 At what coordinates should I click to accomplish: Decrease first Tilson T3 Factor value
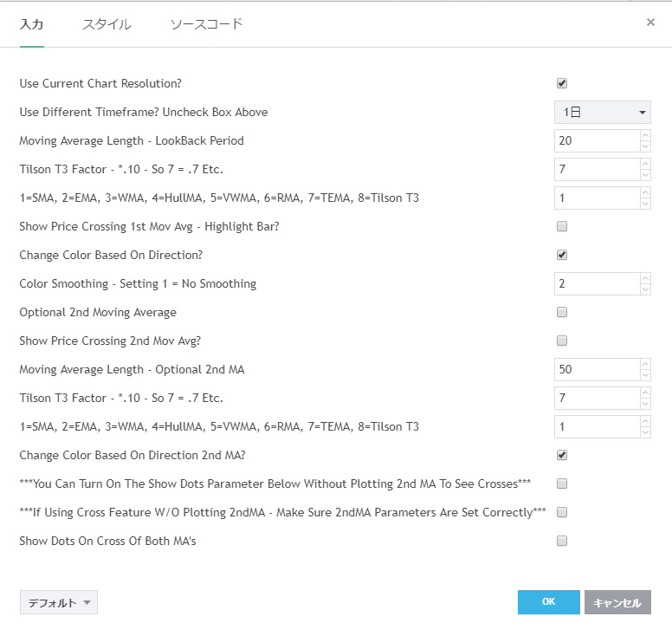pos(644,175)
